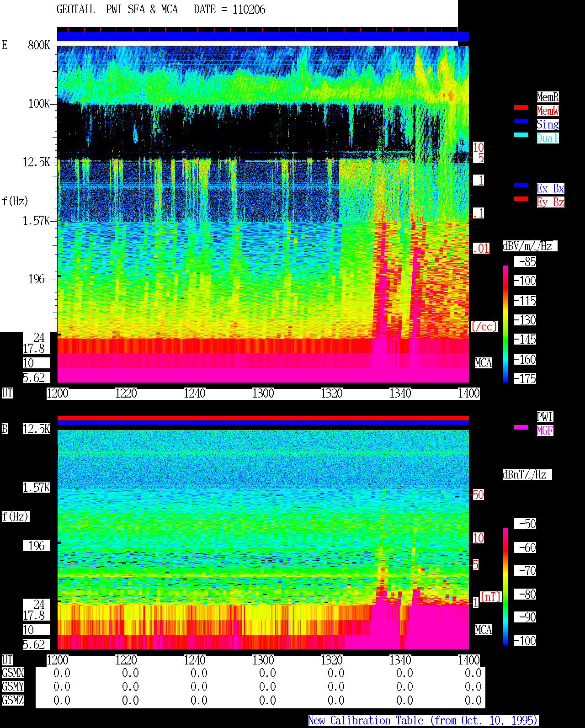585x728 pixels.
Task: Click the red MemW legend swatch
Action: [521, 107]
